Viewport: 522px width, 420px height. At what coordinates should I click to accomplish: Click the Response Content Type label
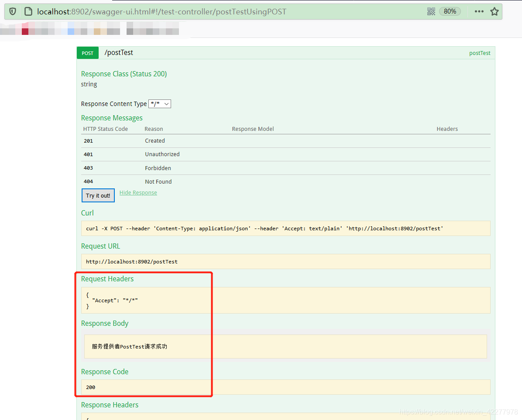point(114,104)
